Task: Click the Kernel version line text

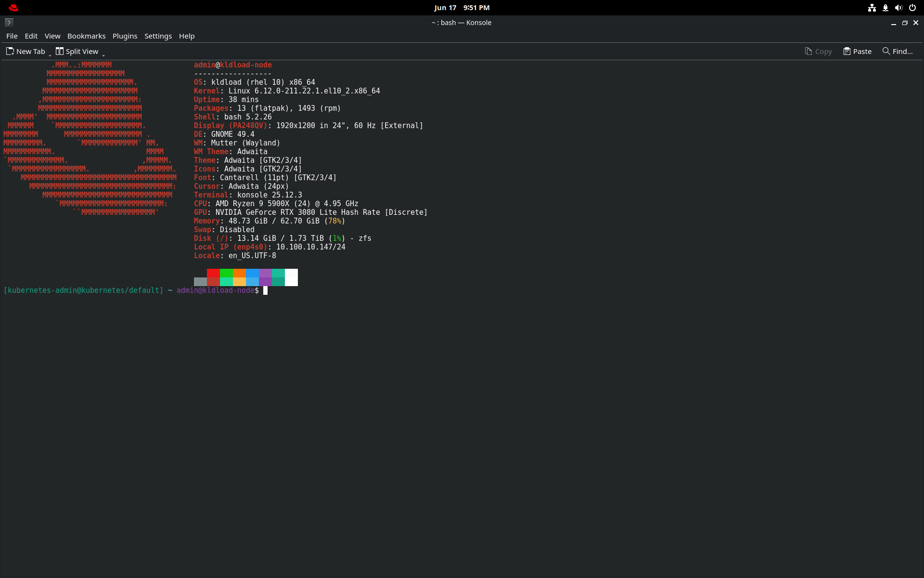Action: pos(287,91)
